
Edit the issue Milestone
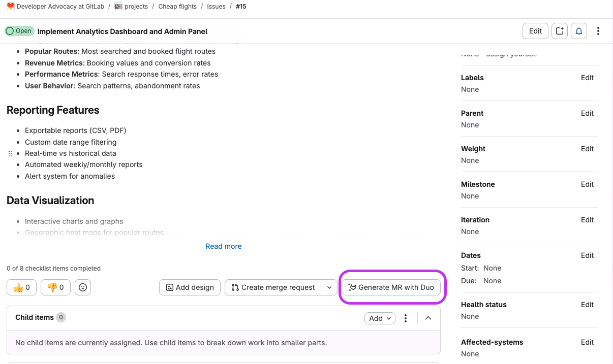(x=587, y=184)
